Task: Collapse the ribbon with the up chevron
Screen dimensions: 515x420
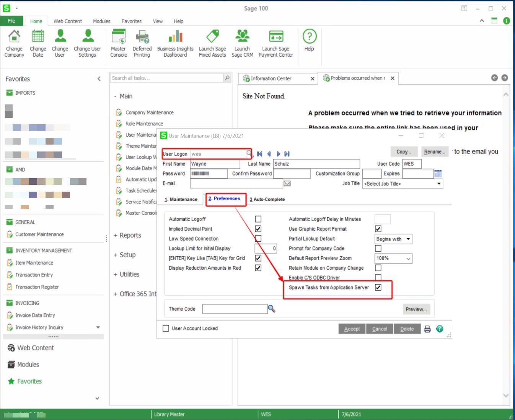Action: [482, 21]
